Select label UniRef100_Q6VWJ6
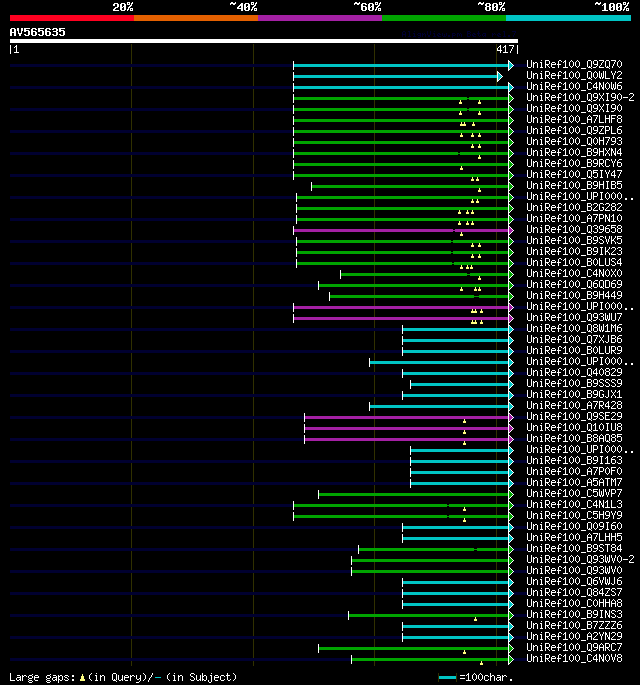 pos(574,581)
